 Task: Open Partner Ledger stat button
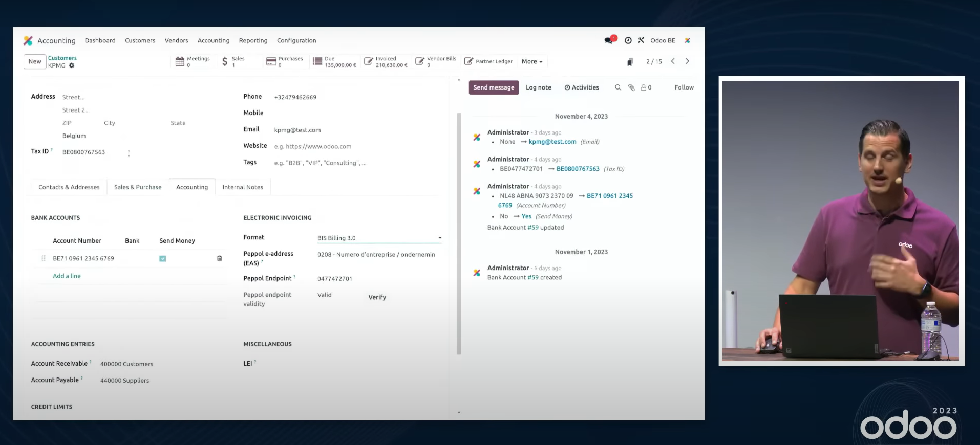[x=488, y=61]
